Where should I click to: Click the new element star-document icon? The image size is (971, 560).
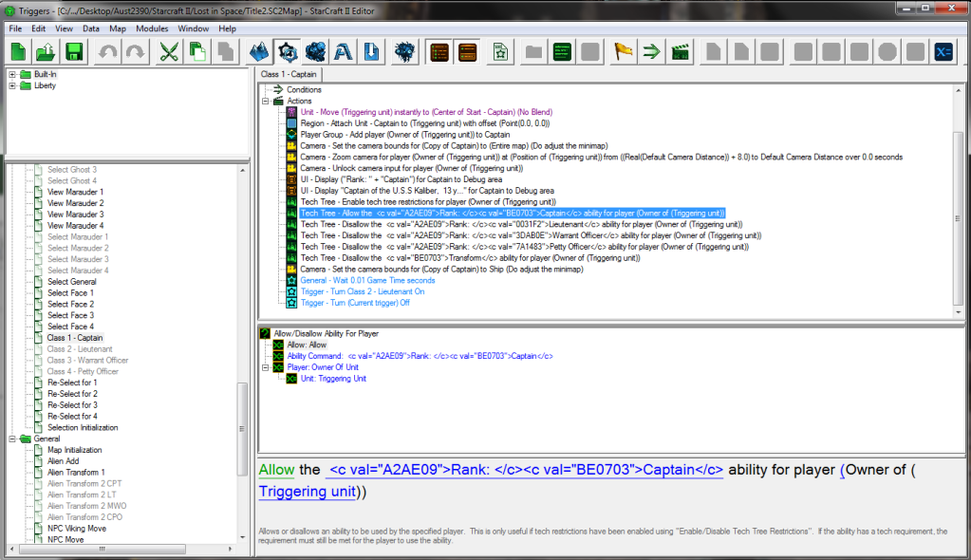500,52
